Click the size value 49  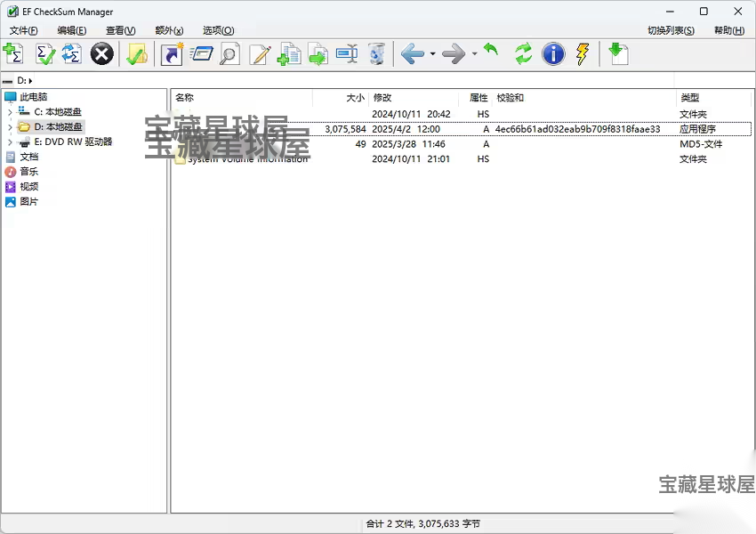point(360,144)
